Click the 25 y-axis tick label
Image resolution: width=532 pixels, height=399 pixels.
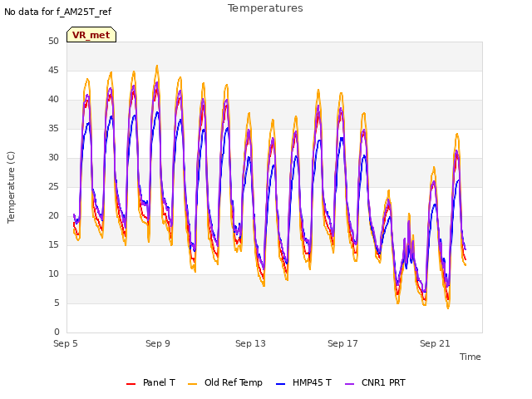(x=53, y=187)
